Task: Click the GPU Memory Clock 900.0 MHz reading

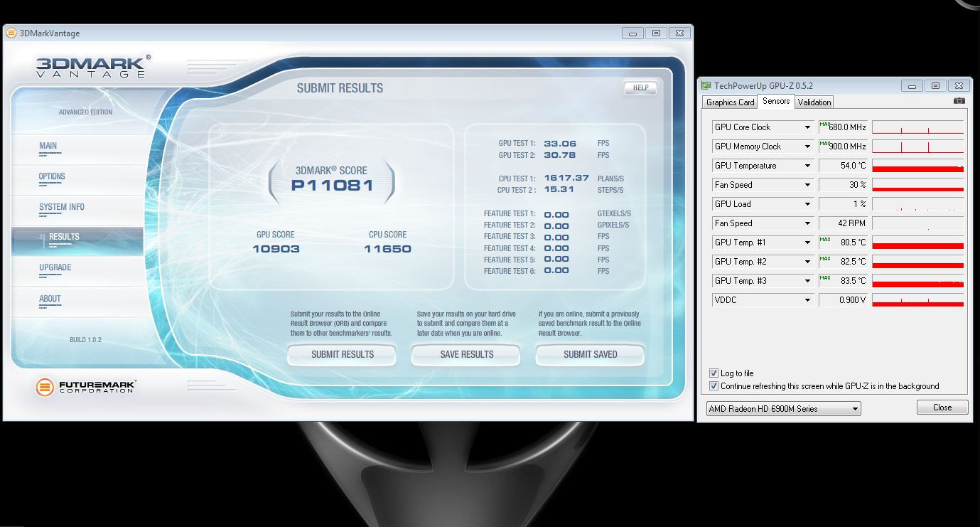Action: point(844,147)
